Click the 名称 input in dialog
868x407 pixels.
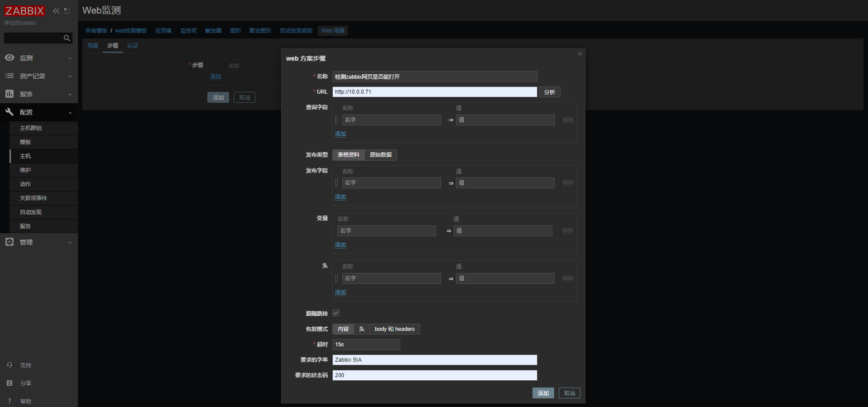[435, 77]
